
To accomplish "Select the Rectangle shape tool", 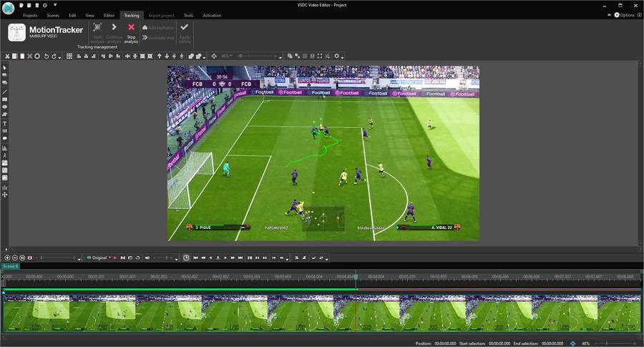I will pyautogui.click(x=4, y=99).
